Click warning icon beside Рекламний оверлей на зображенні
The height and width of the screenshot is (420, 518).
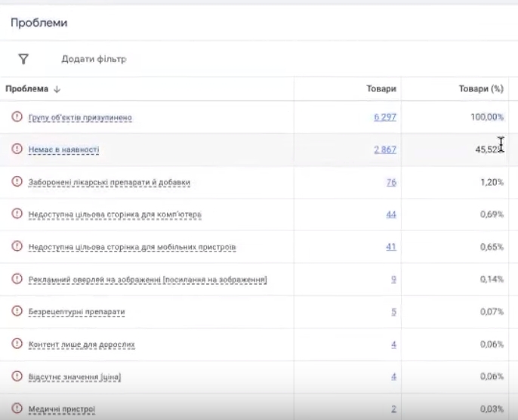tap(17, 279)
